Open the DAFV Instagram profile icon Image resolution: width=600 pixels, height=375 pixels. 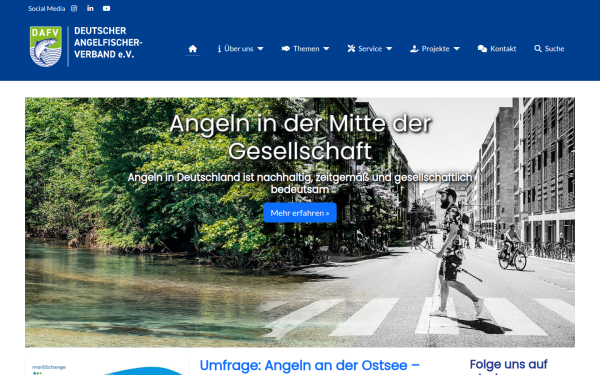(x=74, y=8)
